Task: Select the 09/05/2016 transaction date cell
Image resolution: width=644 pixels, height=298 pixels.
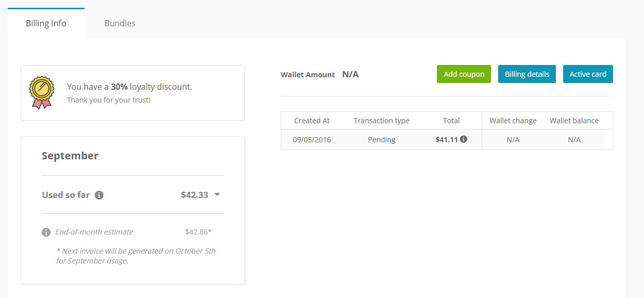Action: coord(312,140)
